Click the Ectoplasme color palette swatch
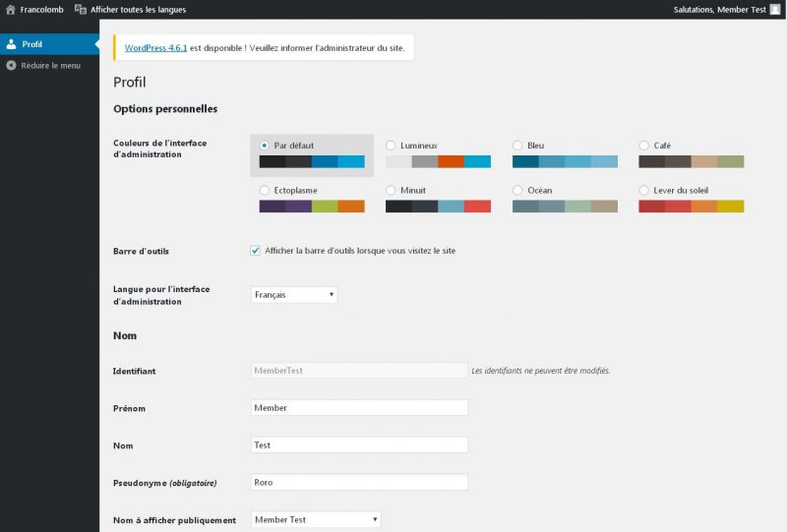The height and width of the screenshot is (532, 787). pyautogui.click(x=312, y=206)
